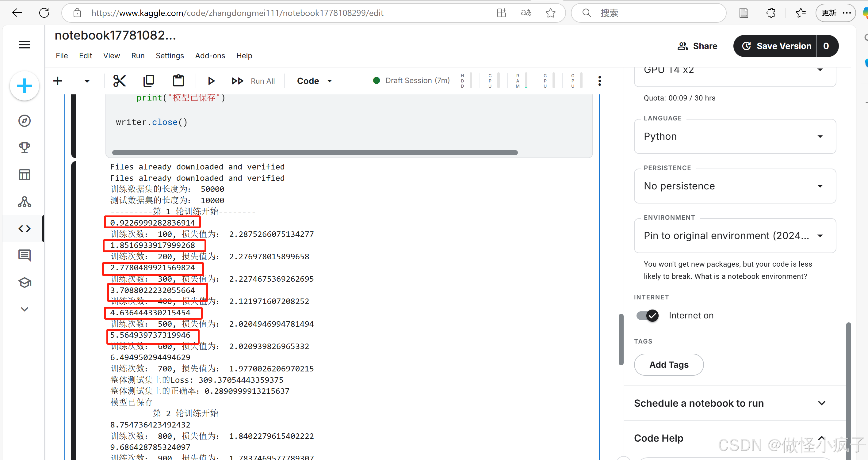Screen dimensions: 868x460
Task: Open the Datasets table icon in sidebar
Action: [24, 175]
